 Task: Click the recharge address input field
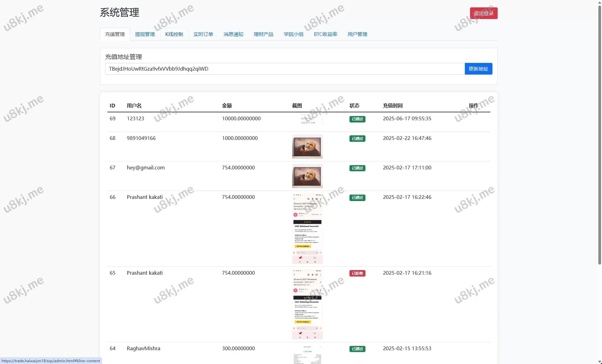(x=285, y=69)
